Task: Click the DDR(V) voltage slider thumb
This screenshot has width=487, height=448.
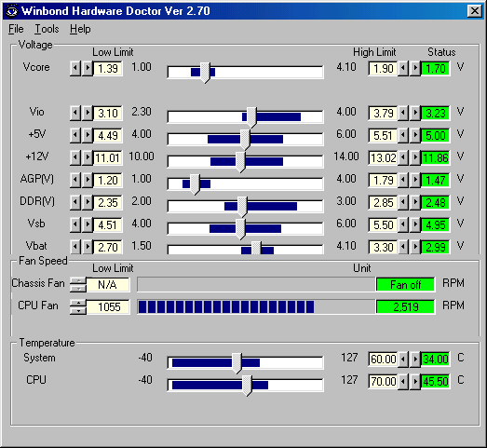Action: pyautogui.click(x=242, y=207)
